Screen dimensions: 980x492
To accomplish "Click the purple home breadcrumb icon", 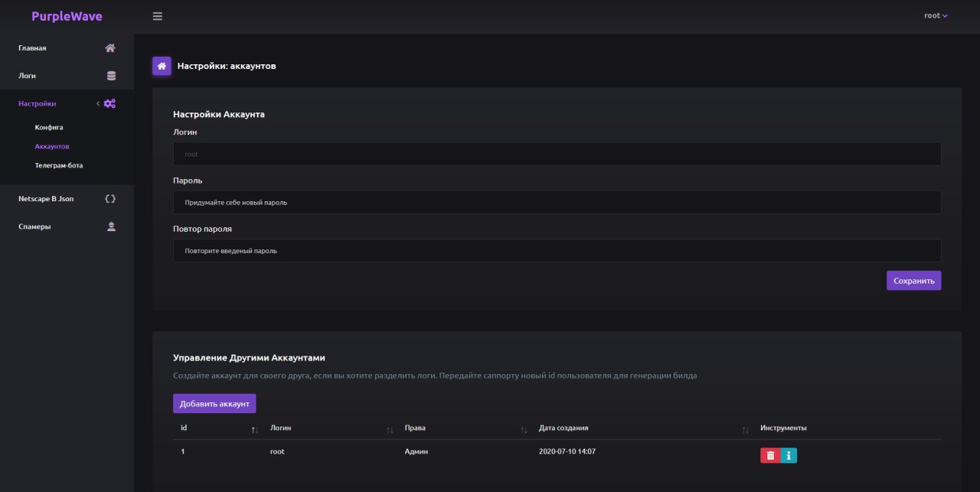I will point(162,67).
